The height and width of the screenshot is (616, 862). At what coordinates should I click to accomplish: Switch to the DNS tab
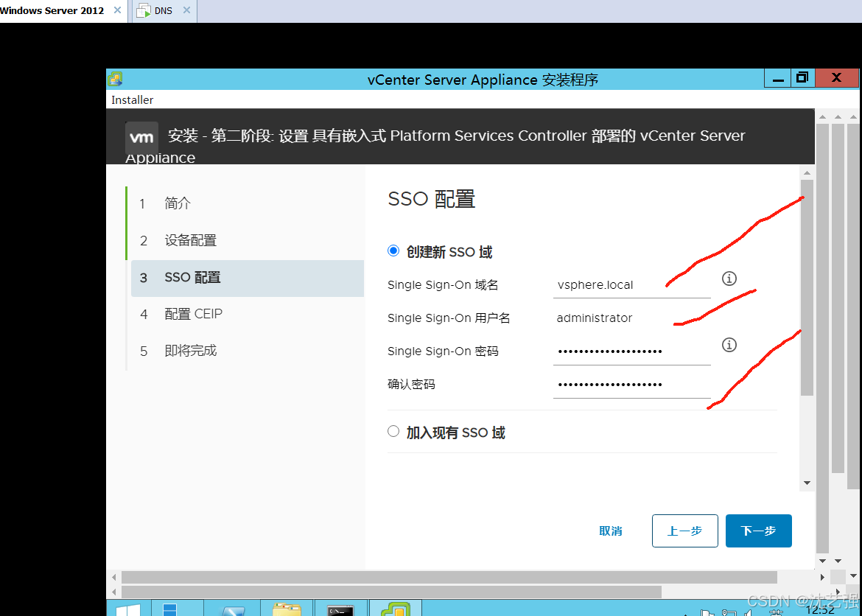click(x=163, y=10)
